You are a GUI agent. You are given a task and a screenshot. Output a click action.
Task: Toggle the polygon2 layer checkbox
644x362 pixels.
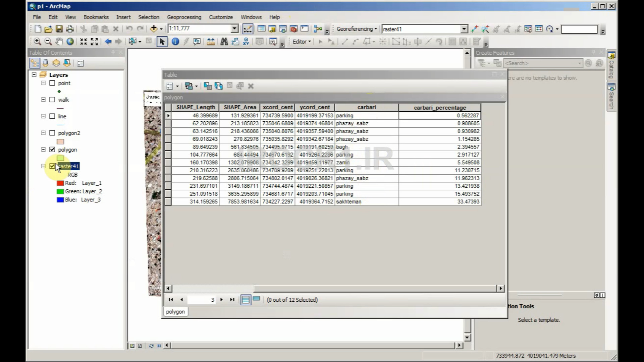(x=52, y=133)
